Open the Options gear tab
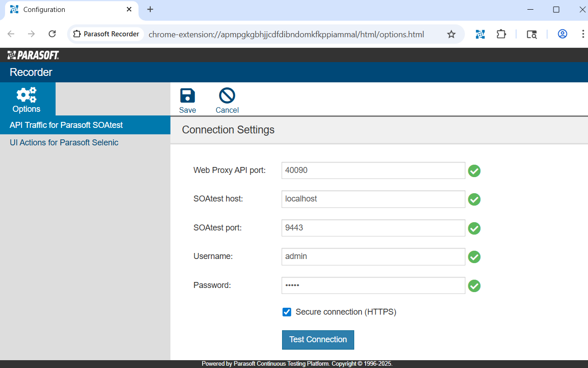This screenshot has width=588, height=368. (x=27, y=99)
